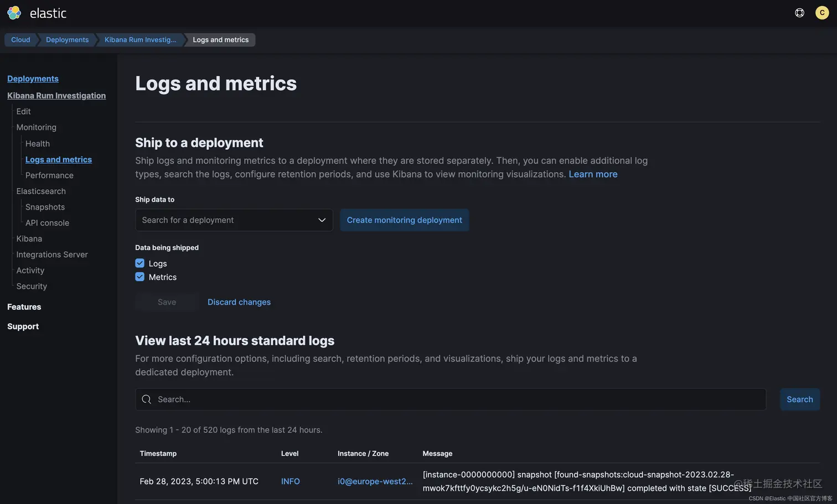Viewport: 837px width, 504px height.
Task: Open Snapshots in the sidebar
Action: 45,207
